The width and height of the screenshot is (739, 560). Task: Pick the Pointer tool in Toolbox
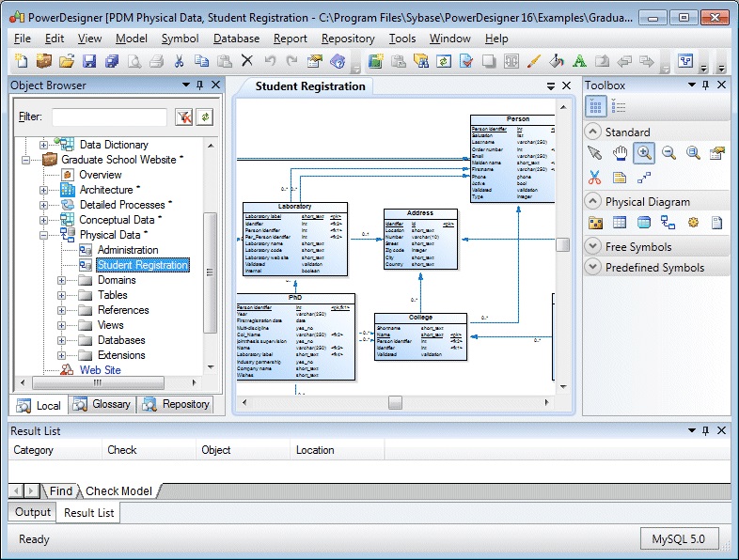(x=594, y=153)
